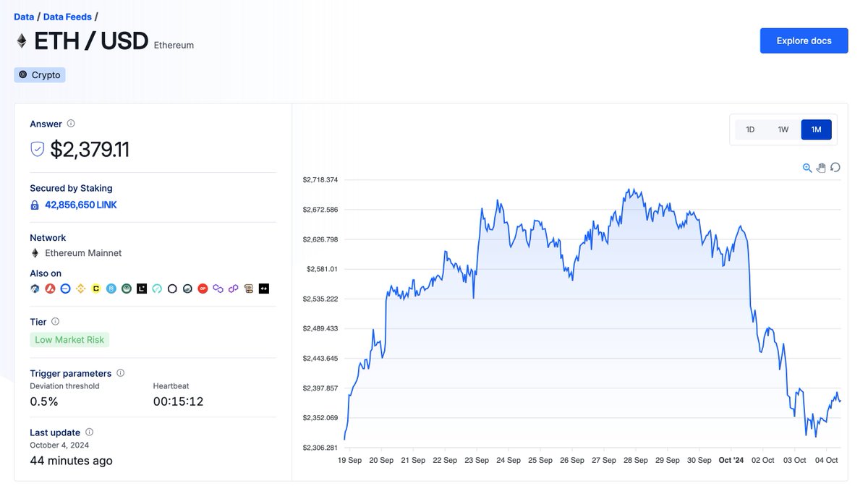The width and height of the screenshot is (868, 499).
Task: Click the Oct '24 x-axis label
Action: 731,460
